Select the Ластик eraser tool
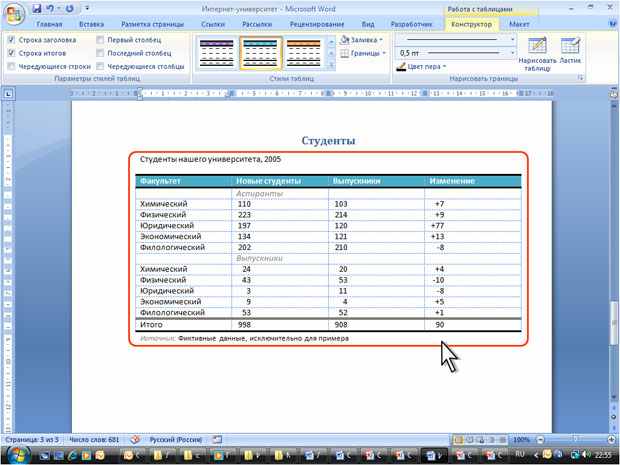The image size is (620, 465). [570, 51]
